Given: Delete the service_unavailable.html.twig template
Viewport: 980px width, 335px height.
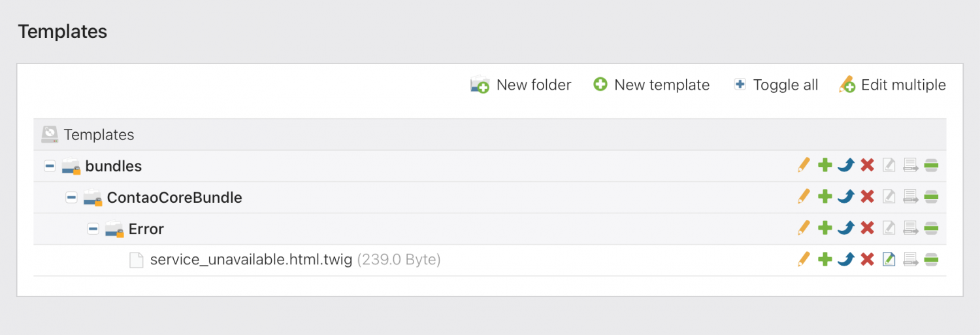Looking at the screenshot, I should point(867,260).
